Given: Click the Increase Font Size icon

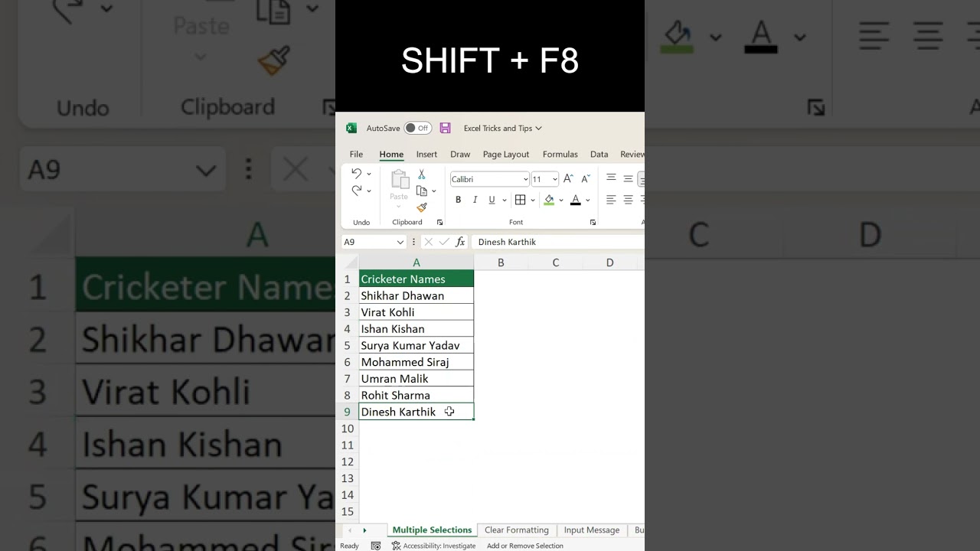Looking at the screenshot, I should (568, 178).
